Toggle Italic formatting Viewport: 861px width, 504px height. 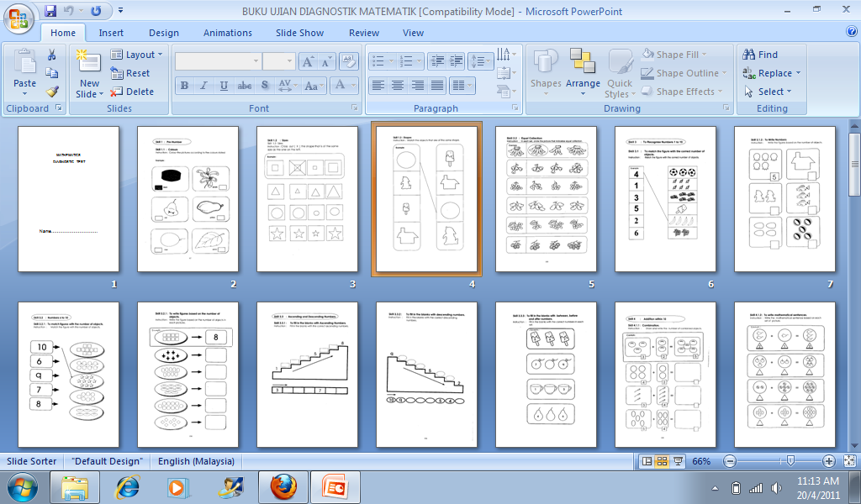tap(203, 86)
